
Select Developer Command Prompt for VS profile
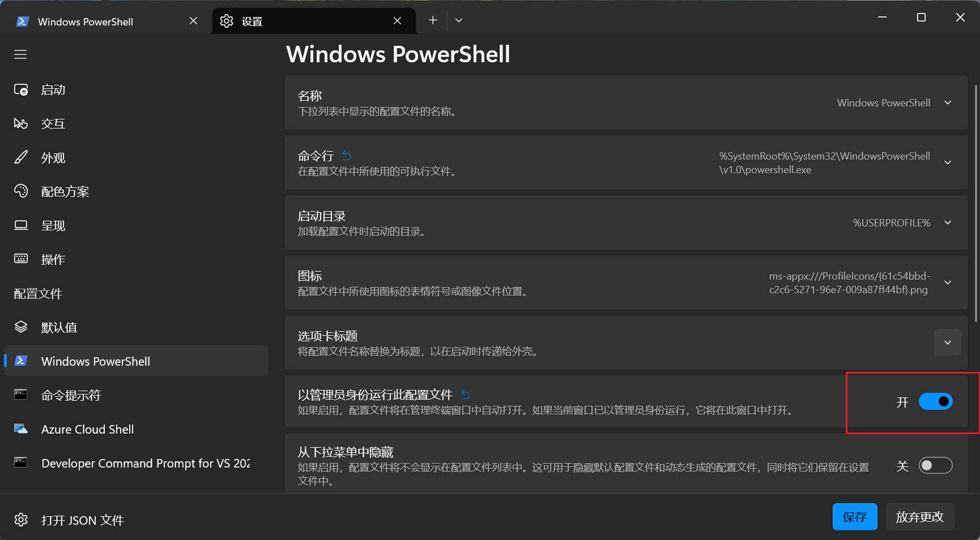point(136,463)
